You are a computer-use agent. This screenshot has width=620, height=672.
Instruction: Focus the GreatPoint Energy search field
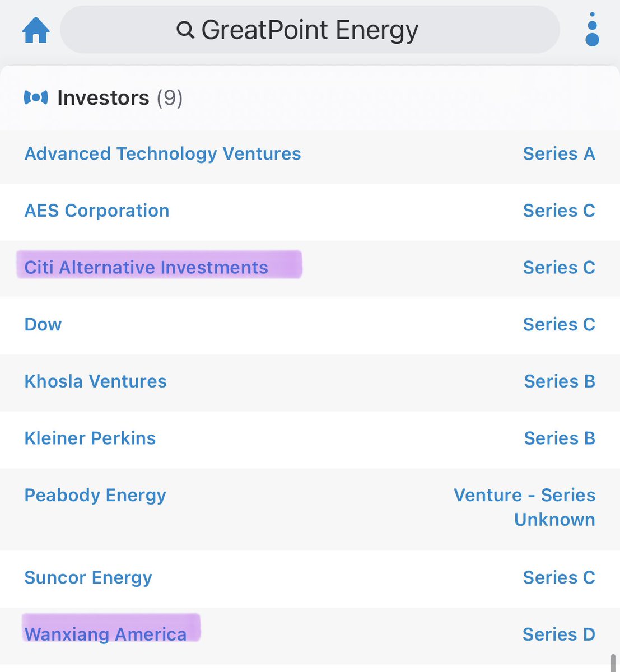[310, 30]
